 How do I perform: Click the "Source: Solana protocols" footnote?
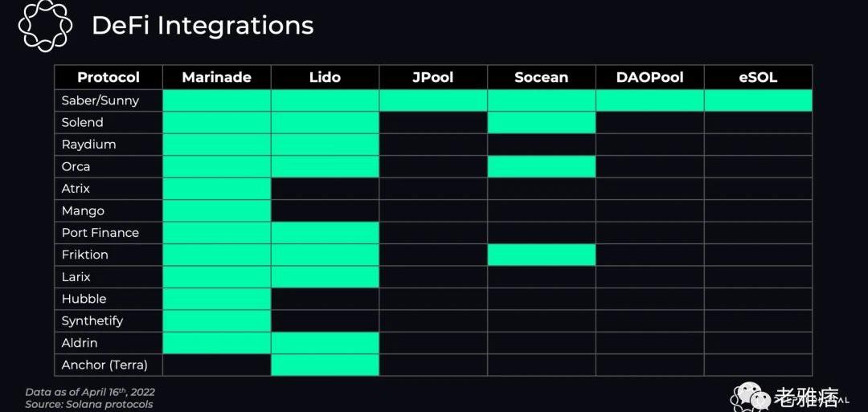[x=89, y=404]
